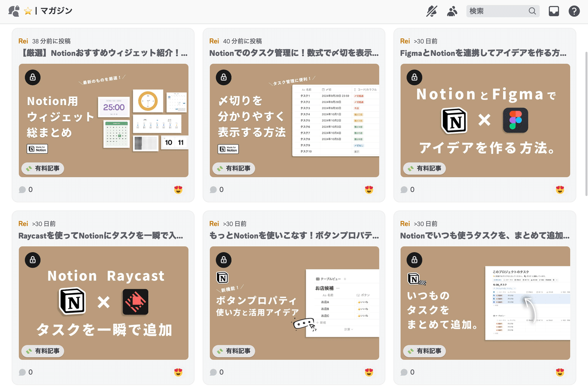
Task: Open the 〆切りを分かりやすく表示する方法 thumbnail
Action: pos(294,121)
